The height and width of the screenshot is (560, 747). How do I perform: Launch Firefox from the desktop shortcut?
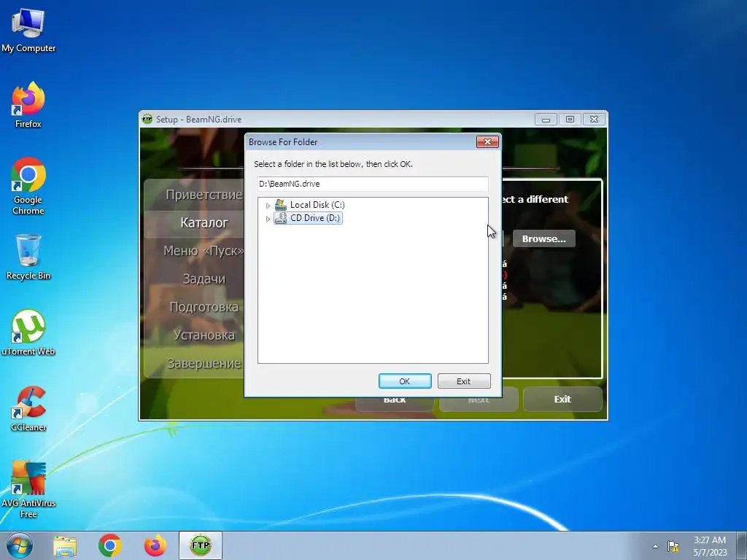click(28, 105)
